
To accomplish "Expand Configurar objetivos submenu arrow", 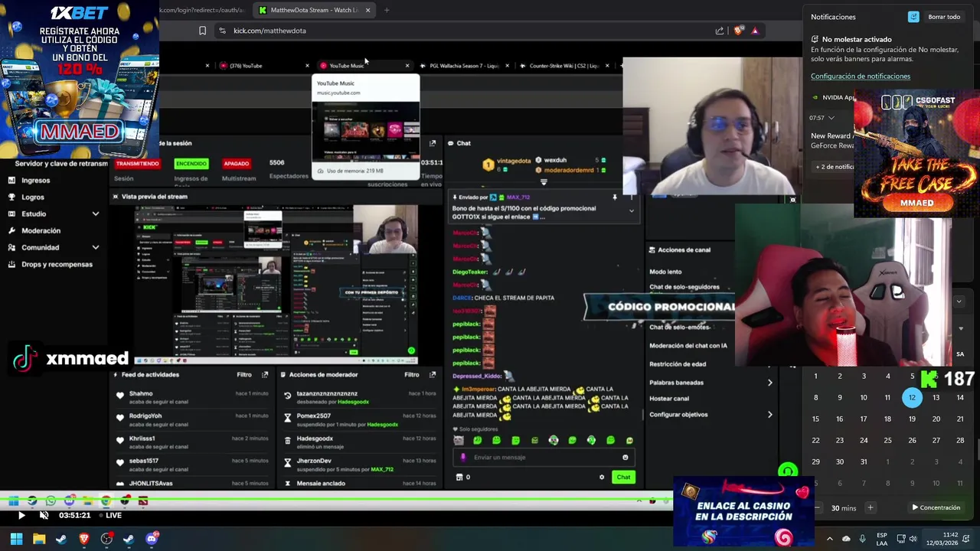I will pos(769,415).
